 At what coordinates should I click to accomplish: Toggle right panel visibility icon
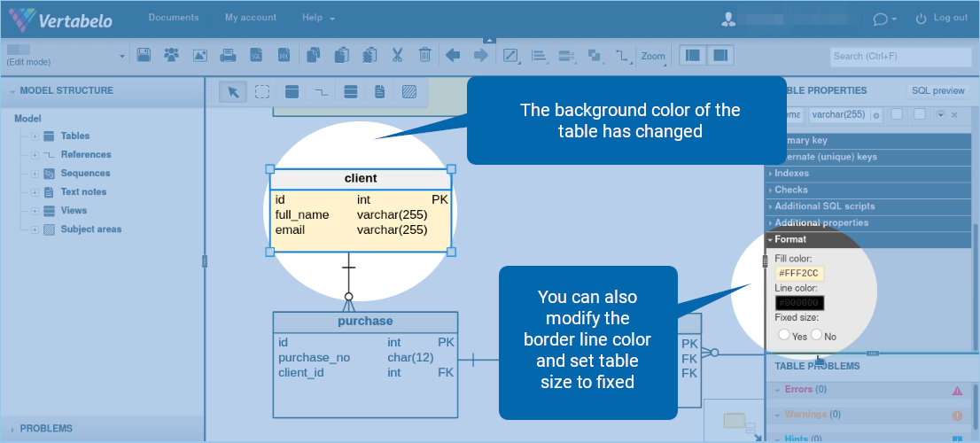[720, 55]
